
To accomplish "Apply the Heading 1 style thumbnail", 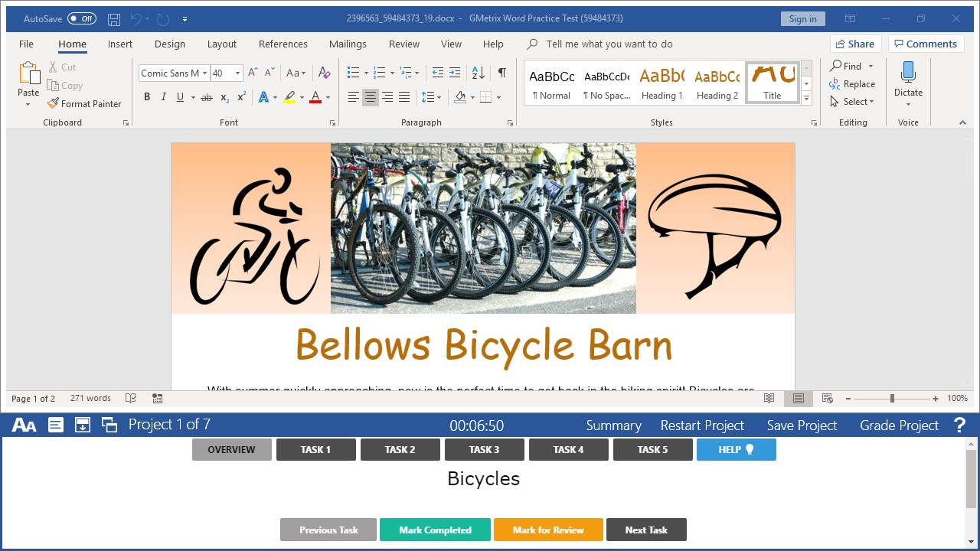I will tap(662, 83).
